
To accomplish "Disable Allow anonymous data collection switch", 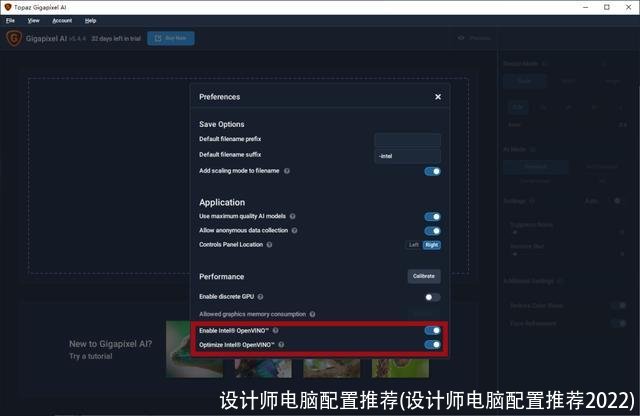I will pyautogui.click(x=432, y=231).
